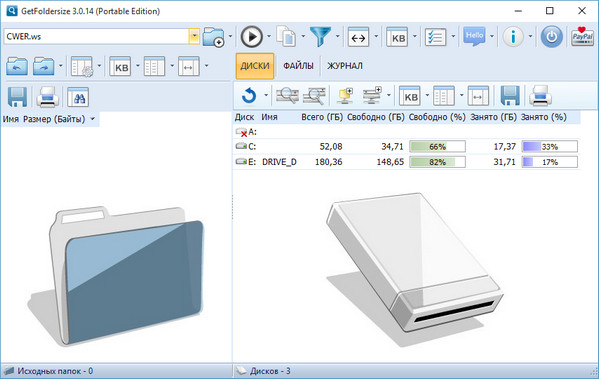Click the blue refresh drives arrow
599x379 pixels.
click(x=249, y=96)
